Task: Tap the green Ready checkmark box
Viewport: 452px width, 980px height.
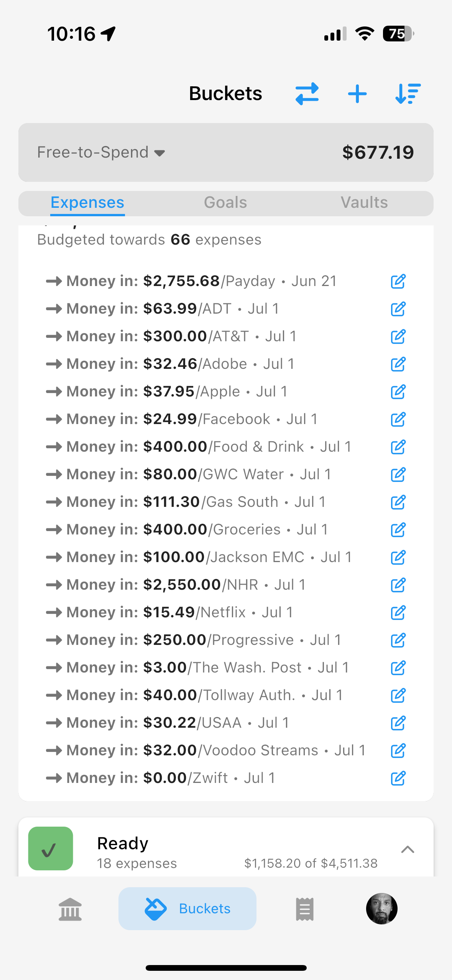Action: click(x=51, y=848)
